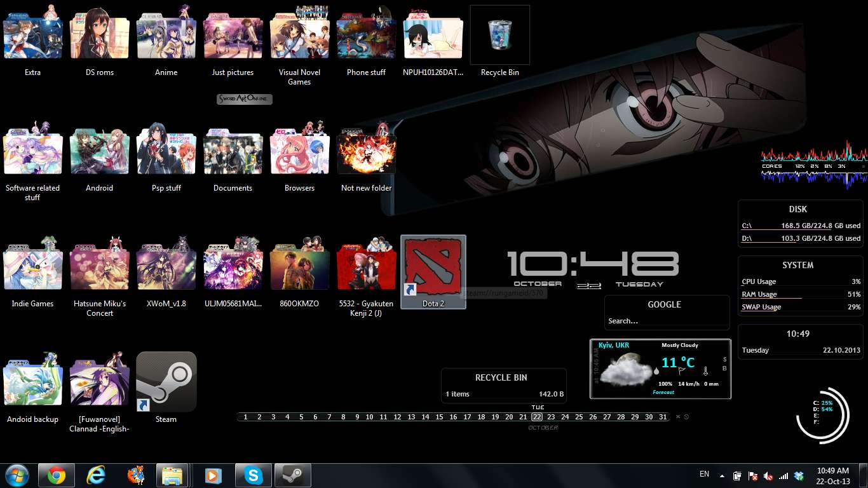The height and width of the screenshot is (488, 868).
Task: Open the 5532 - Gyakuten Kenji 2 (J) folder
Action: coord(366,263)
